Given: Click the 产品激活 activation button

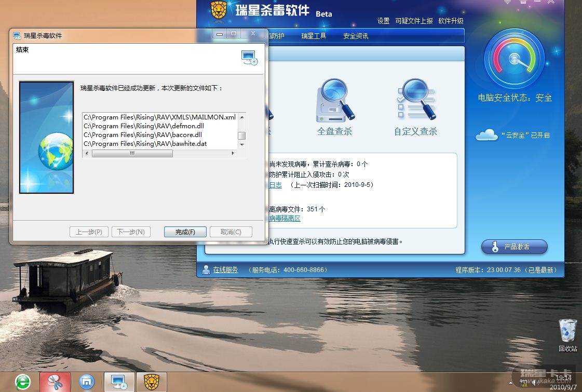Looking at the screenshot, I should point(515,247).
